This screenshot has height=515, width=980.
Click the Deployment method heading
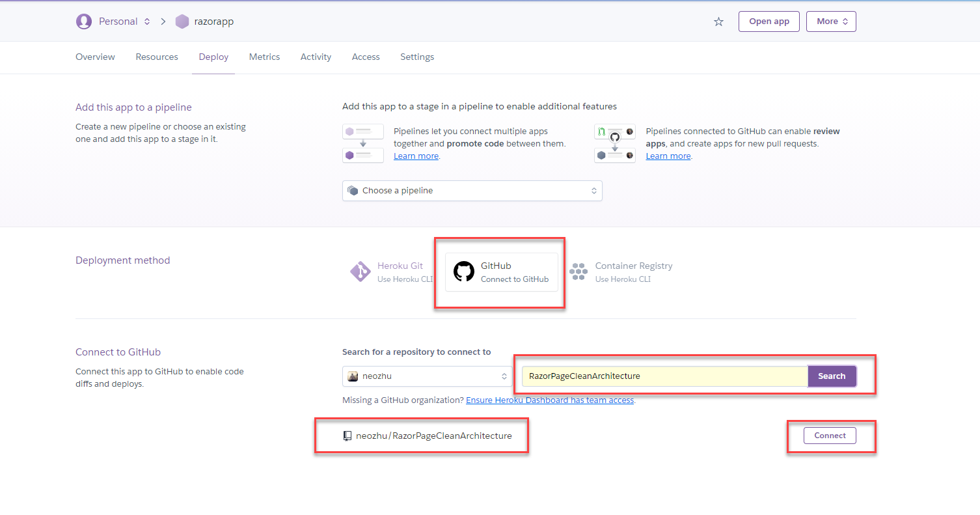click(123, 260)
